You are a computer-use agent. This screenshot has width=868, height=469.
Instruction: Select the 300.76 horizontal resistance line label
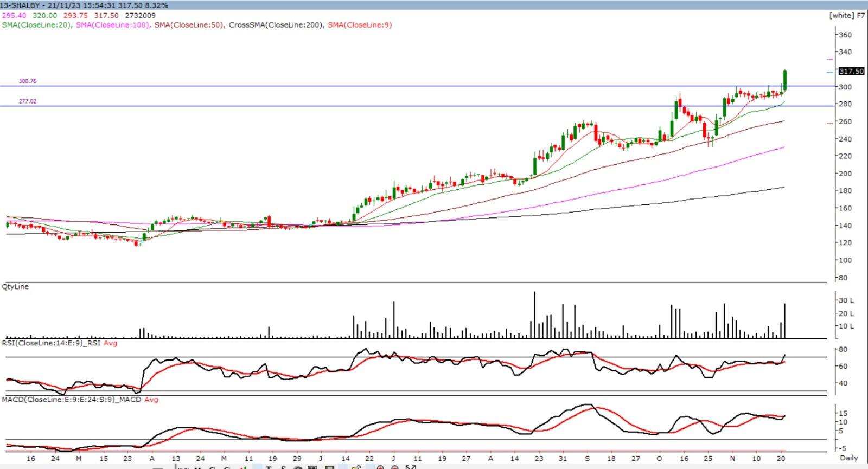[28, 81]
